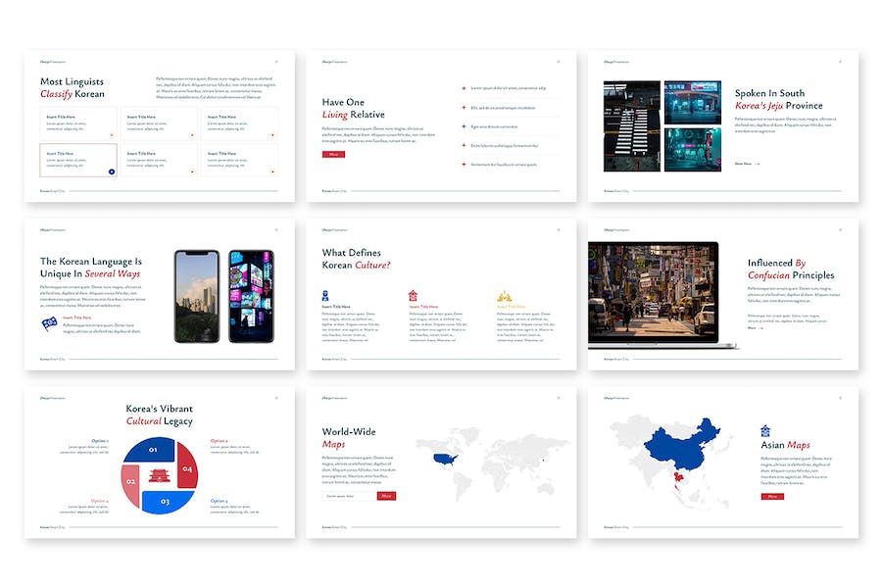Click the blue building icon above Asian Maps
The height and width of the screenshot is (588, 882).
click(x=765, y=430)
